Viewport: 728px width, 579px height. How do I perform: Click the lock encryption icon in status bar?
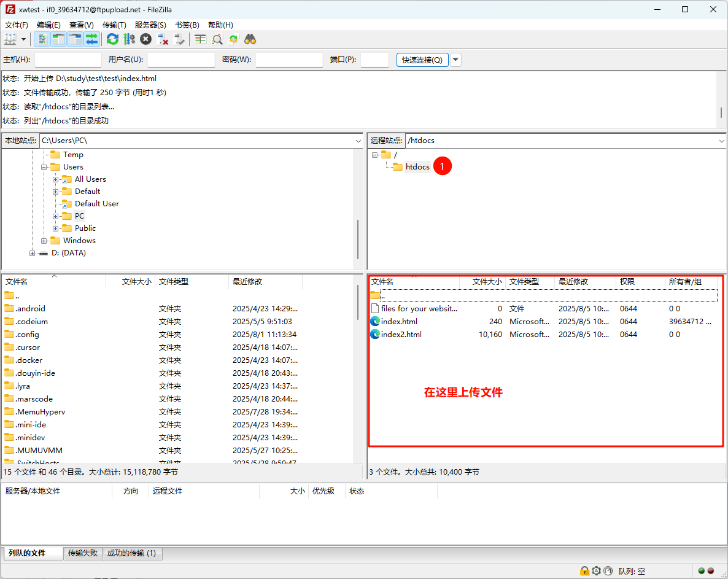584,571
